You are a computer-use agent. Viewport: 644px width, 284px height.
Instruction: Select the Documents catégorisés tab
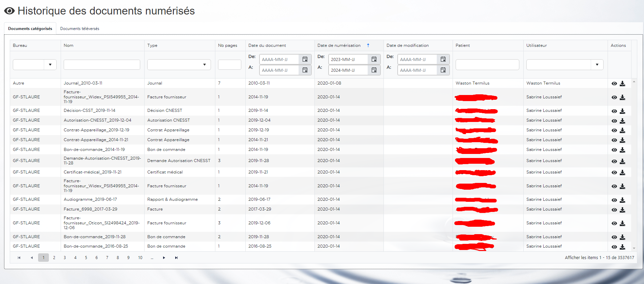(30, 29)
